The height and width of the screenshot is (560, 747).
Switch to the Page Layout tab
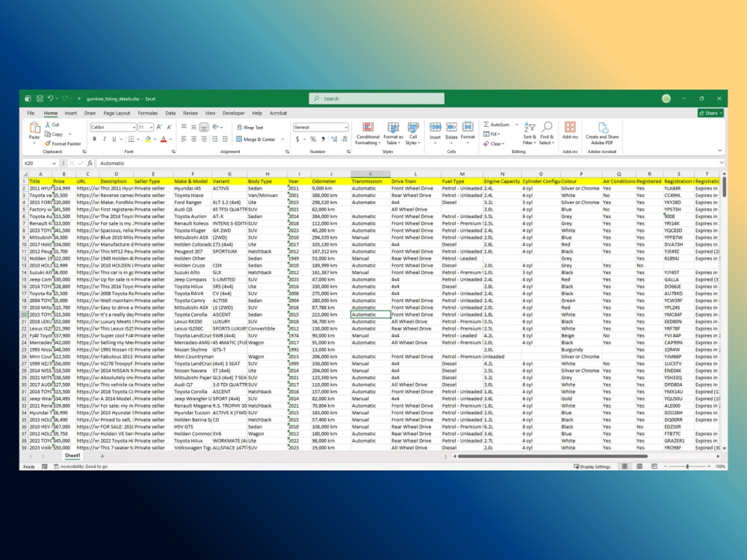pyautogui.click(x=117, y=113)
